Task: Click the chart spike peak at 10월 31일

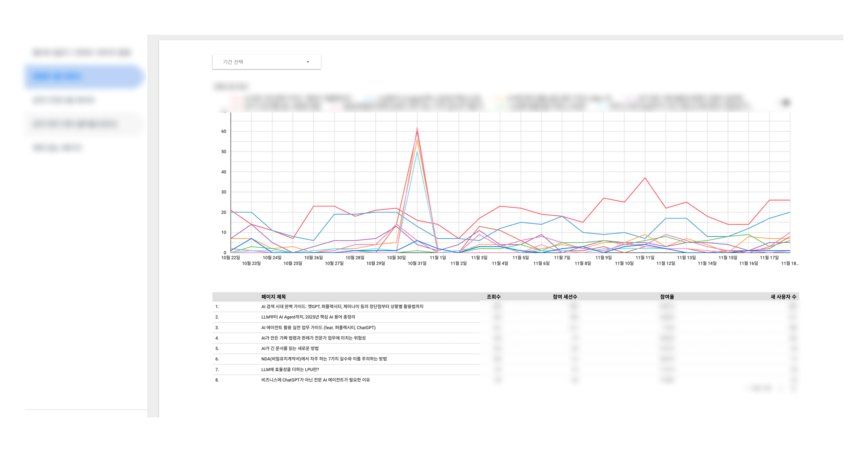Action: 417,128
